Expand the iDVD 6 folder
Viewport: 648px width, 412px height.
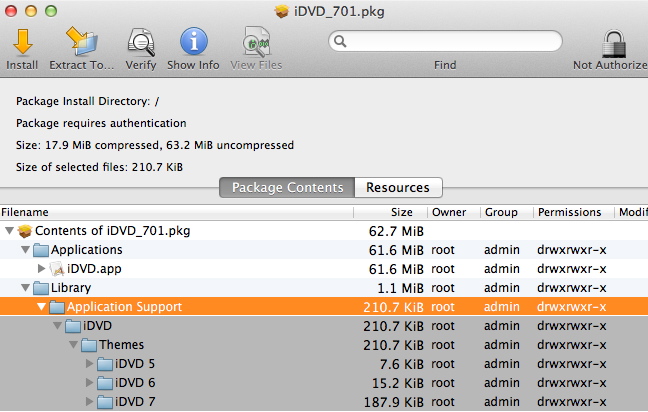coord(89,383)
